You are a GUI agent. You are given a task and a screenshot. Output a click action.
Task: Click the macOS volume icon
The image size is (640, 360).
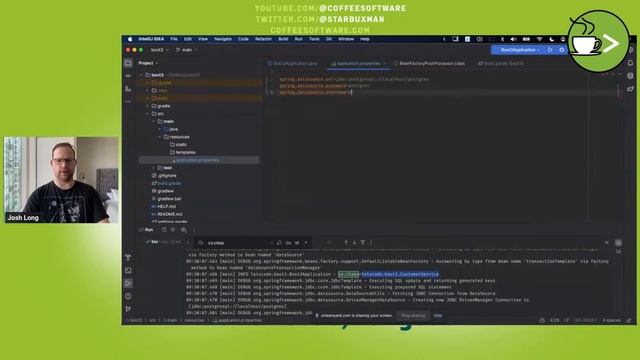tap(513, 39)
